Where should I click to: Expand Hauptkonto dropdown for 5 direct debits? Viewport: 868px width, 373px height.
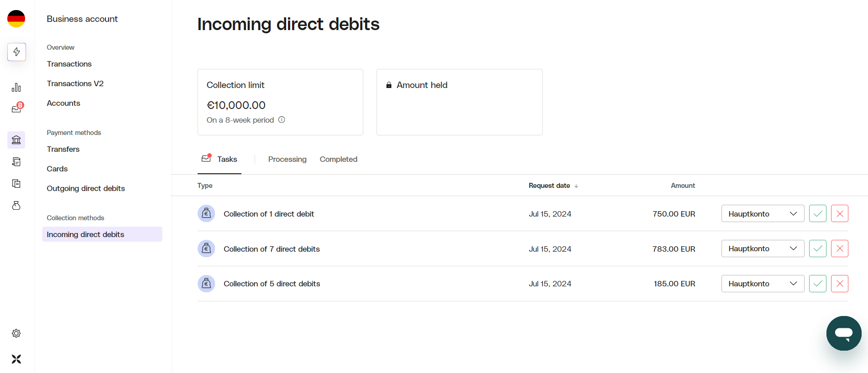point(763,284)
